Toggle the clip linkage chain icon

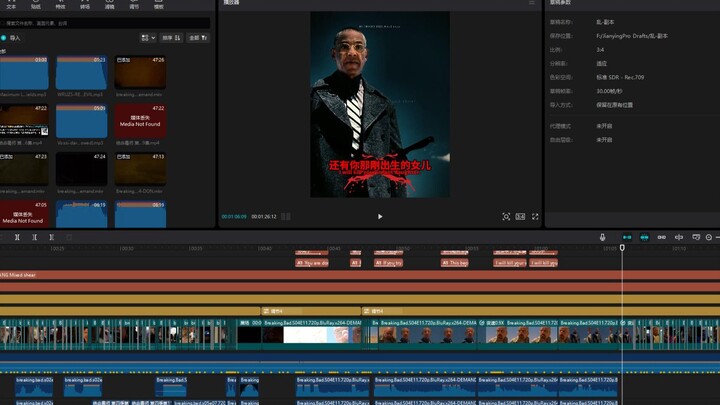[x=662, y=237]
